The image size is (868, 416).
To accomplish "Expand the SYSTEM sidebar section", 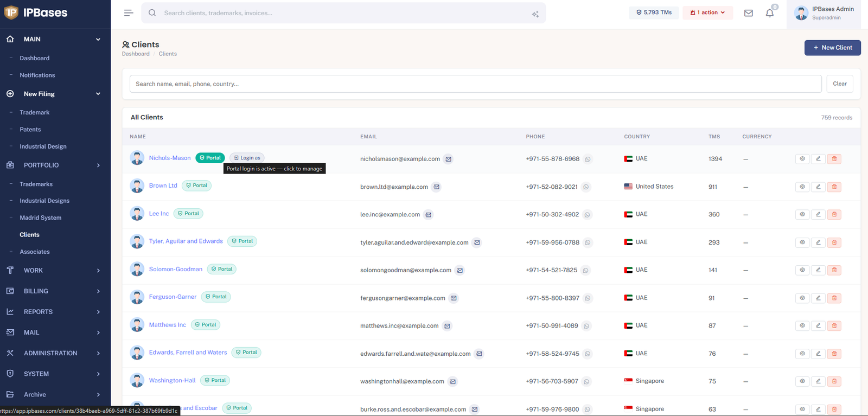I will 55,374.
